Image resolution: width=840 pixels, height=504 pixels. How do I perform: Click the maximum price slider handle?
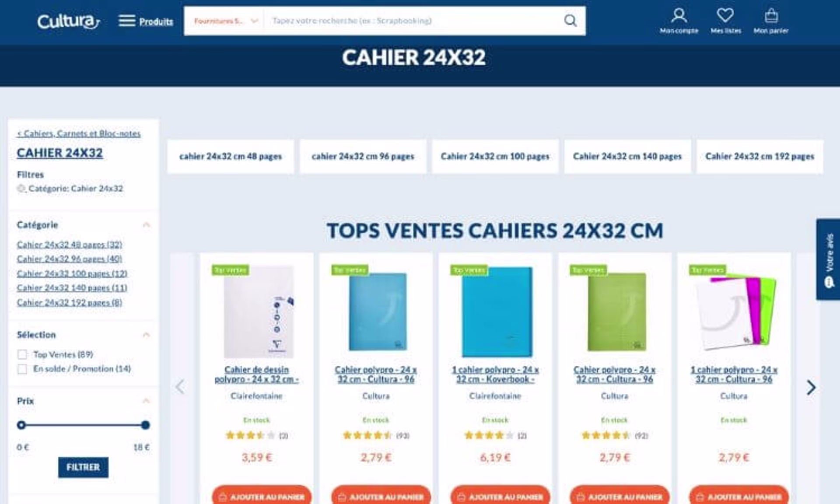click(x=146, y=425)
